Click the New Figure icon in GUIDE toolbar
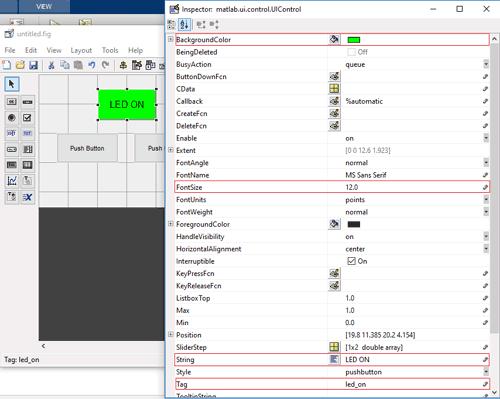 click(x=6, y=65)
